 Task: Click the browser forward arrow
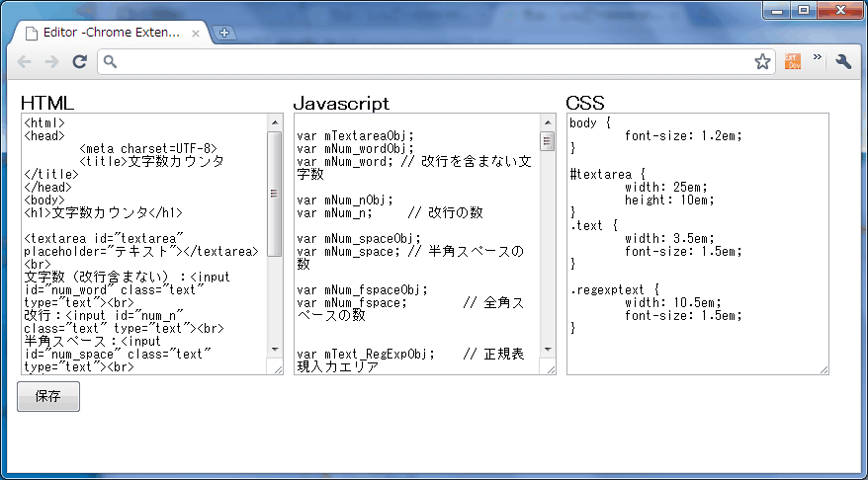[x=51, y=62]
